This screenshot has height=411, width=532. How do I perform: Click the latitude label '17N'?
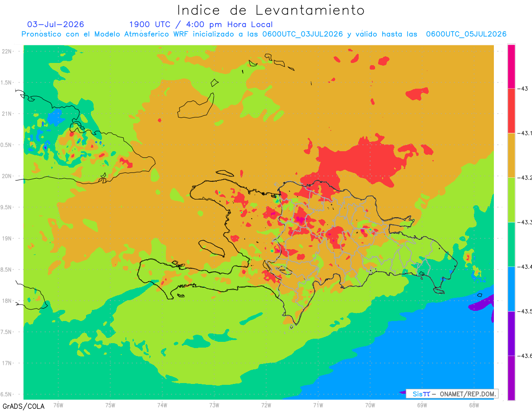point(7,363)
